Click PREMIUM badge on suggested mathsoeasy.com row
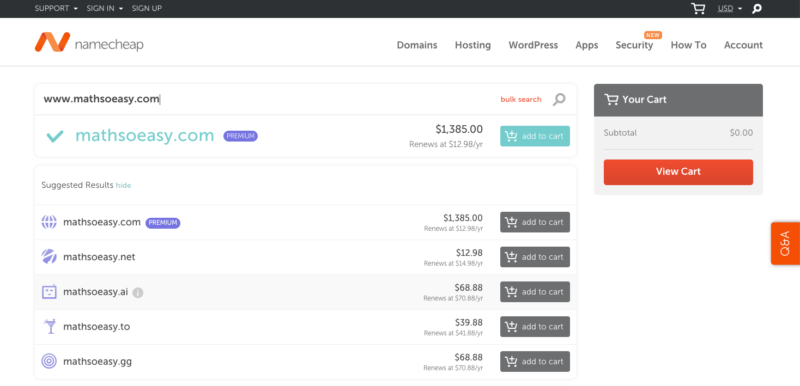The image size is (800, 386). (x=163, y=223)
